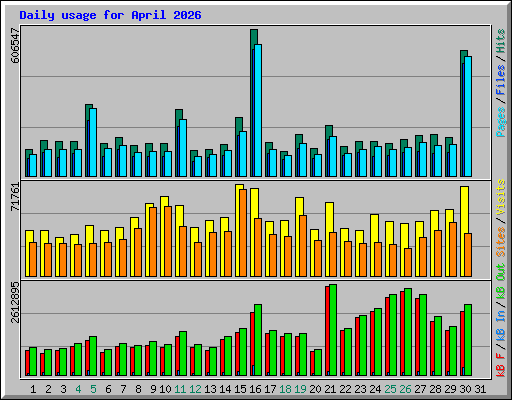Select green weekend day label 5
This screenshot has width=512, height=400.
click(x=93, y=389)
